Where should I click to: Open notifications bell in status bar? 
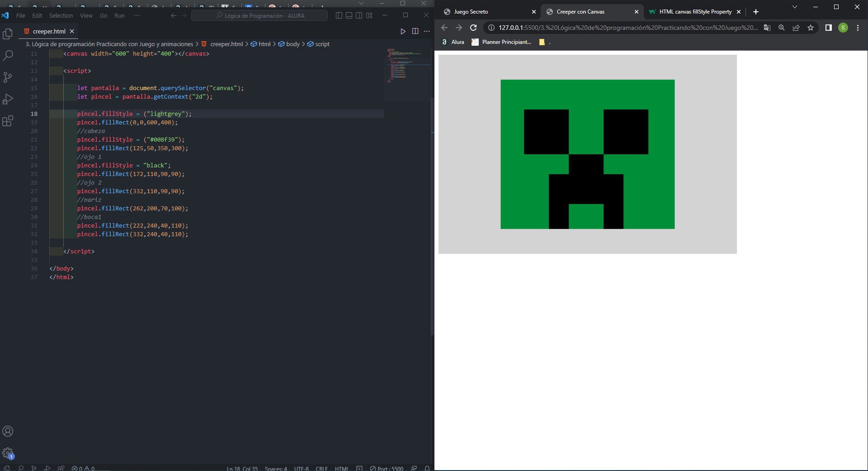[x=427, y=468]
